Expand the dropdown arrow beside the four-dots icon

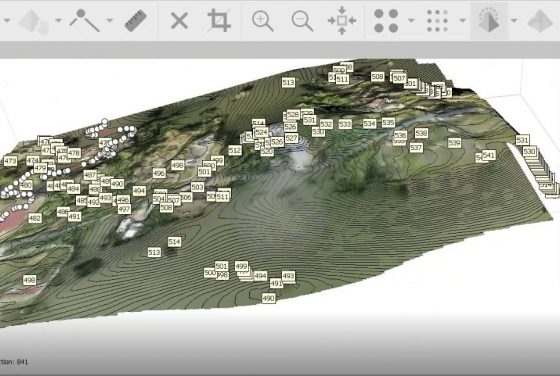[x=411, y=21]
